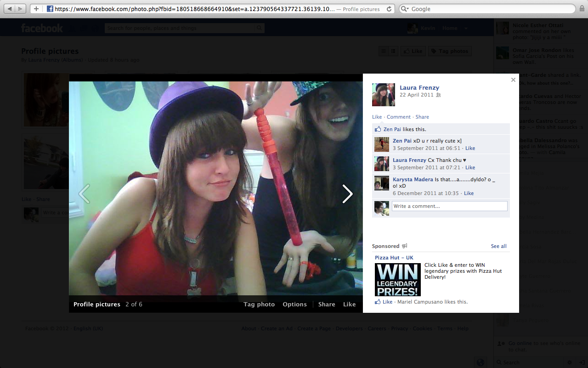Screen dimensions: 588x368
Task: Click the Like link under Laura Frenzy's name
Action: [x=377, y=117]
